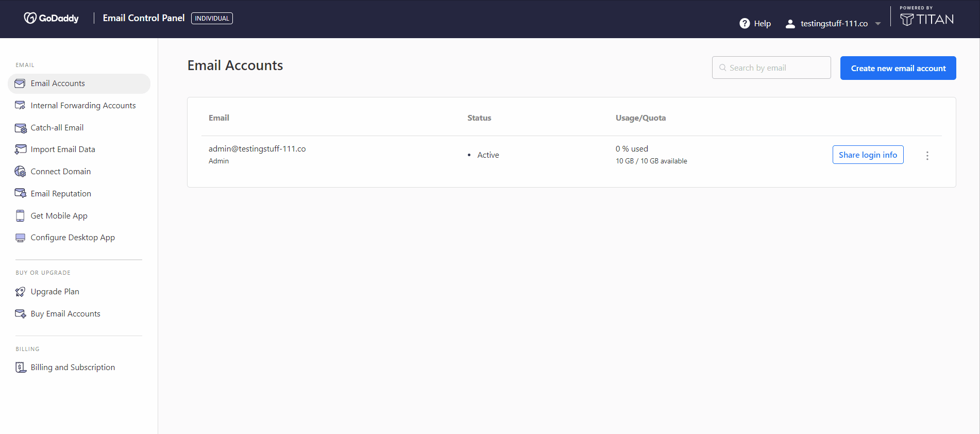Click the Titan logo in header
Image resolution: width=980 pixels, height=434 pixels.
coord(926,19)
